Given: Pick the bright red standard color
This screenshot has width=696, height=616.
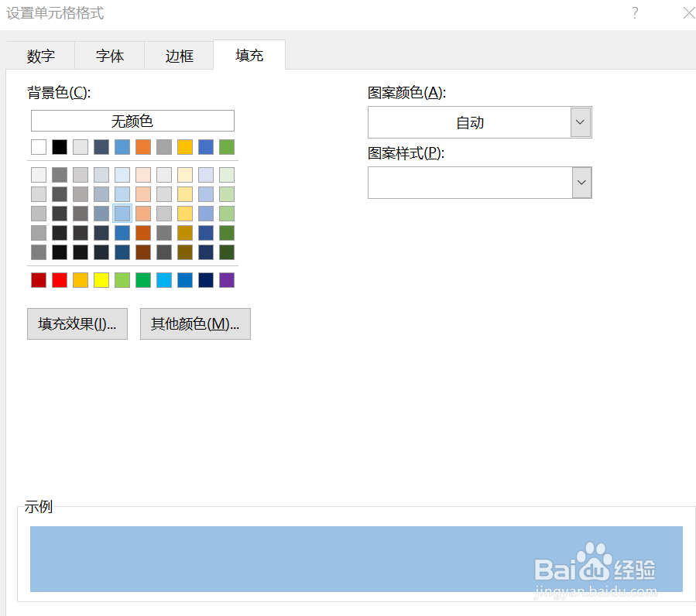Looking at the screenshot, I should coord(60,280).
